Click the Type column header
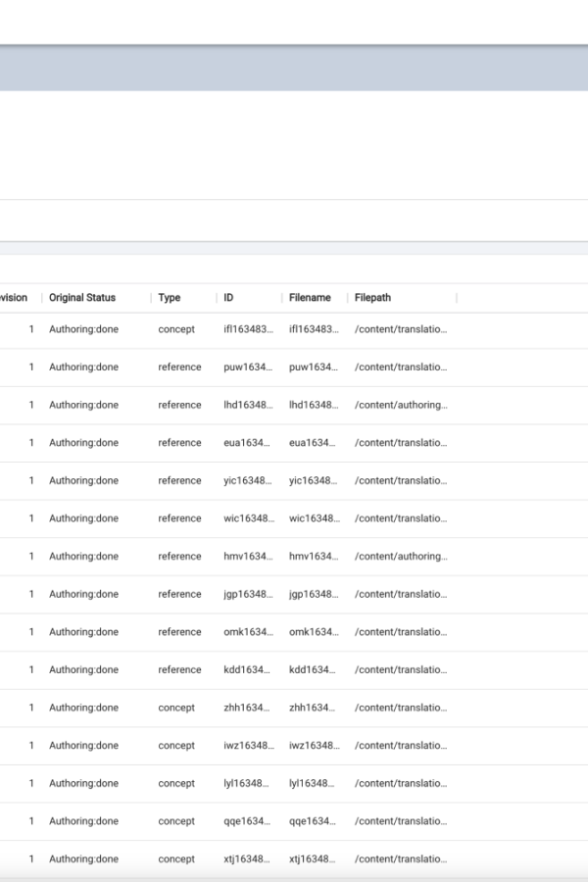The image size is (588, 882). [x=170, y=298]
